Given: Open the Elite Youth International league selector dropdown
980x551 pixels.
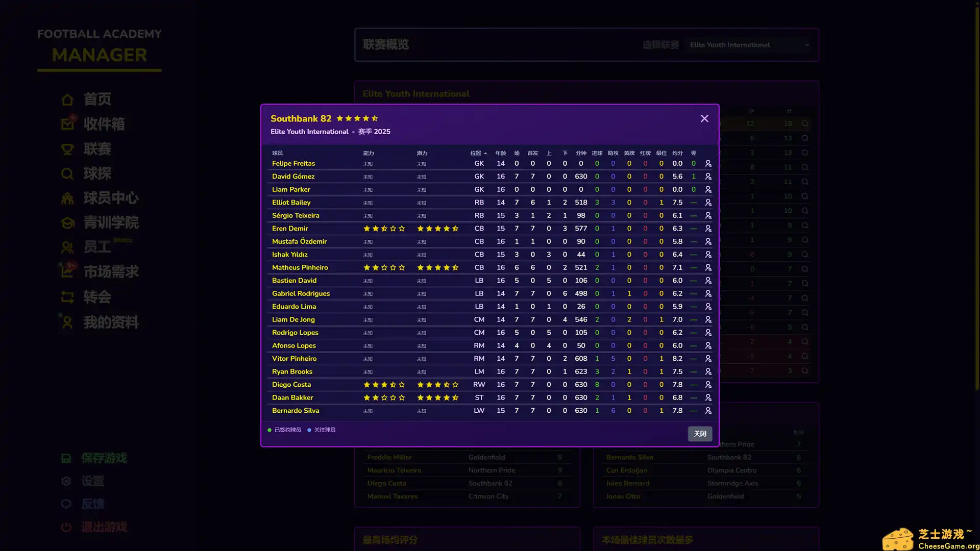Looking at the screenshot, I should click(x=748, y=45).
